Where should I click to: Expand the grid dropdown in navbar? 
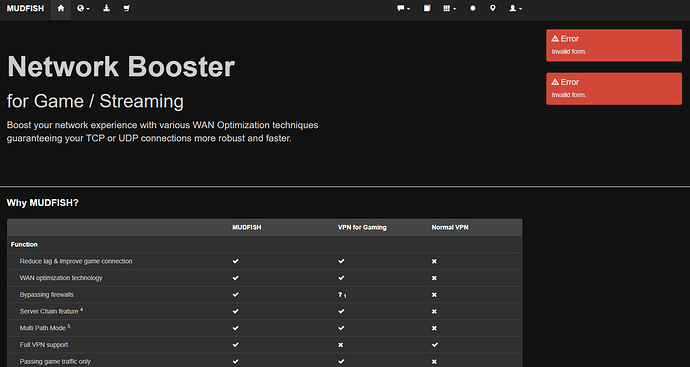449,8
